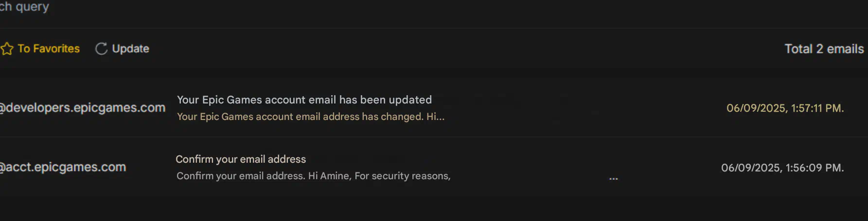Click the three dots in second email row
Image resolution: width=868 pixels, height=221 pixels.
pyautogui.click(x=614, y=179)
